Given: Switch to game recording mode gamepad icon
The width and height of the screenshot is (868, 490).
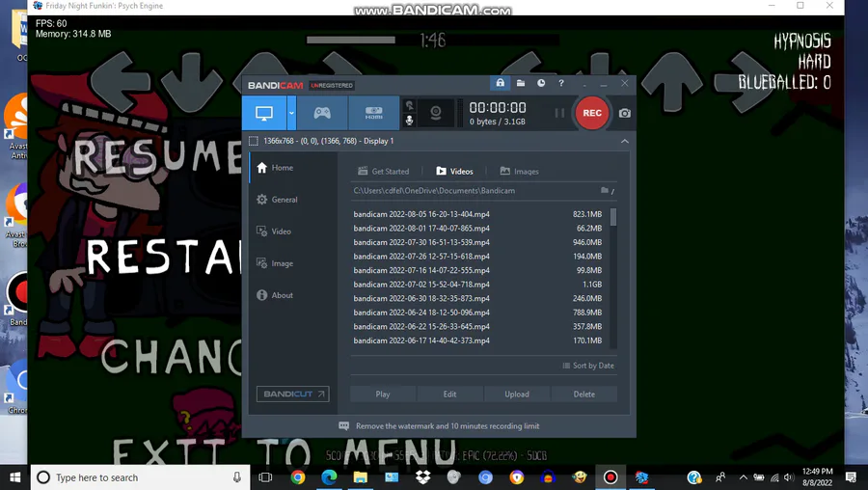Looking at the screenshot, I should click(322, 113).
